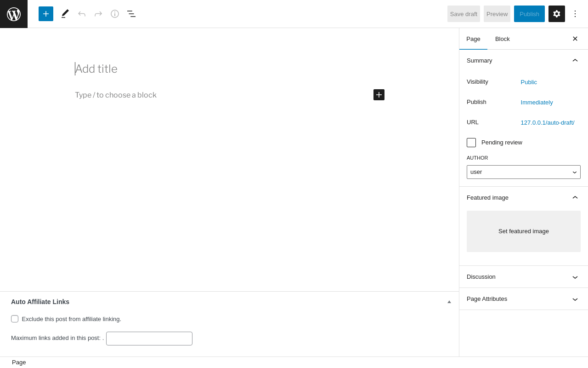
Task: Open the Author dropdown
Action: point(524,172)
